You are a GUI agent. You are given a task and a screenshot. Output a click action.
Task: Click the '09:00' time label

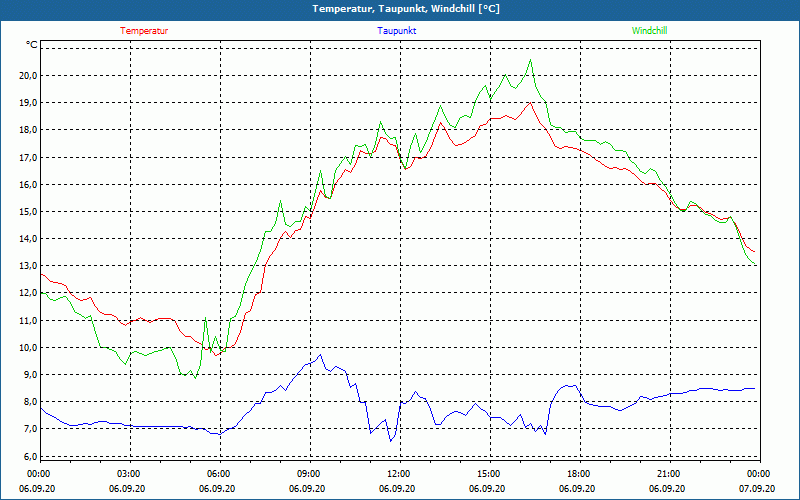coord(310,474)
